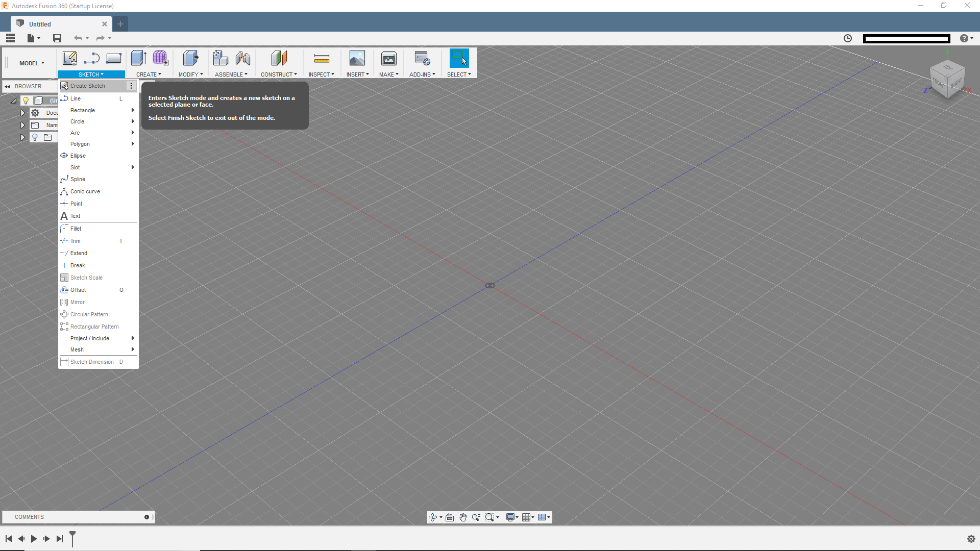The width and height of the screenshot is (980, 551).
Task: Click the Insert image icon
Action: click(357, 58)
